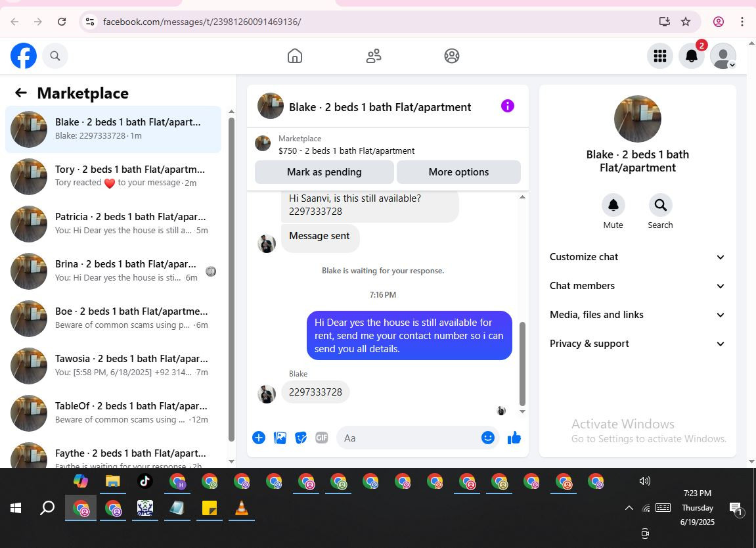The width and height of the screenshot is (756, 548).
Task: Click the large listing thumbnail in right panel
Action: pyautogui.click(x=637, y=119)
